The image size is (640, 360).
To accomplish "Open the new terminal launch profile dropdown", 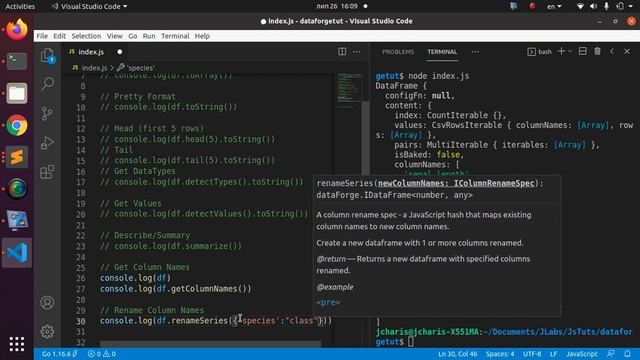I will pos(570,51).
